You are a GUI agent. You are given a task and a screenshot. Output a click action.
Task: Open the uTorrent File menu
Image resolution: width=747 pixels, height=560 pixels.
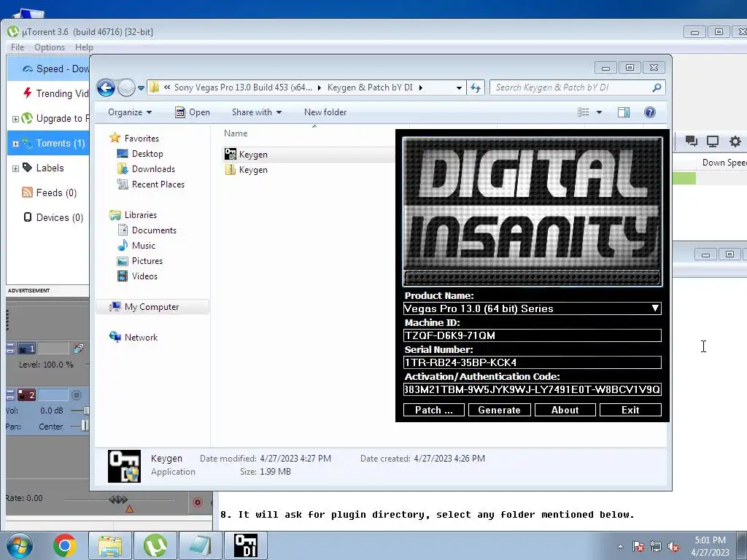[x=18, y=47]
